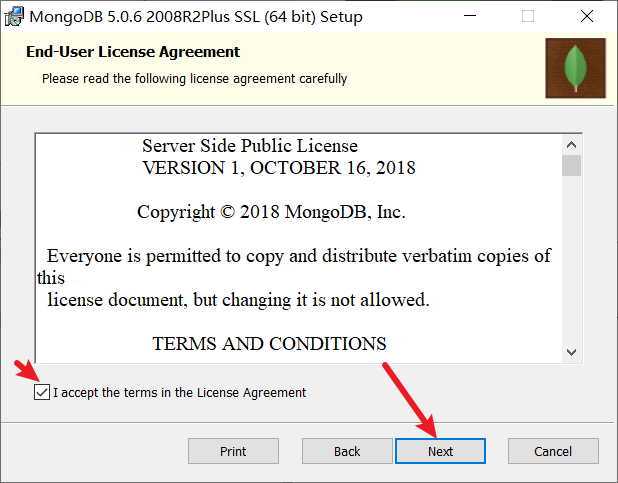The image size is (618, 483).
Task: Click the disabled maximize button
Action: [x=528, y=16]
